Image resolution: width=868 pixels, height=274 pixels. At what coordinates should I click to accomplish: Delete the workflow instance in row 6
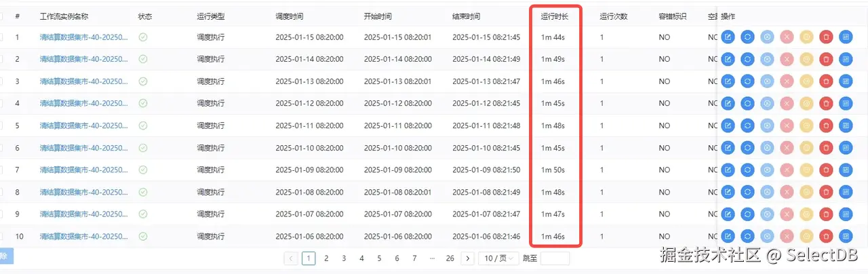tap(826, 148)
